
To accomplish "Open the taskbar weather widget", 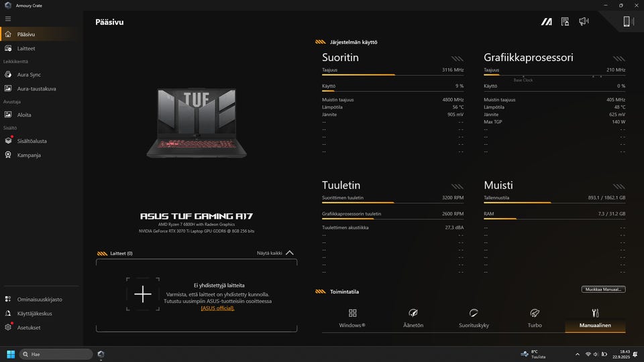I will coord(533,354).
